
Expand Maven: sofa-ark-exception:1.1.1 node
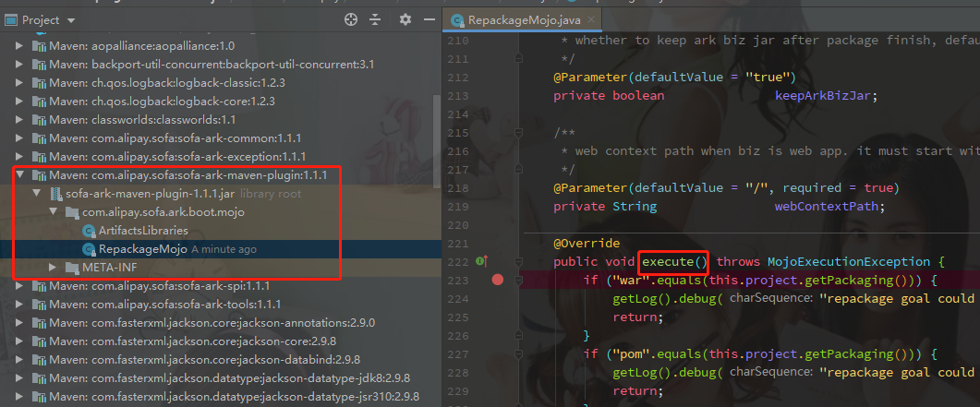[x=19, y=157]
